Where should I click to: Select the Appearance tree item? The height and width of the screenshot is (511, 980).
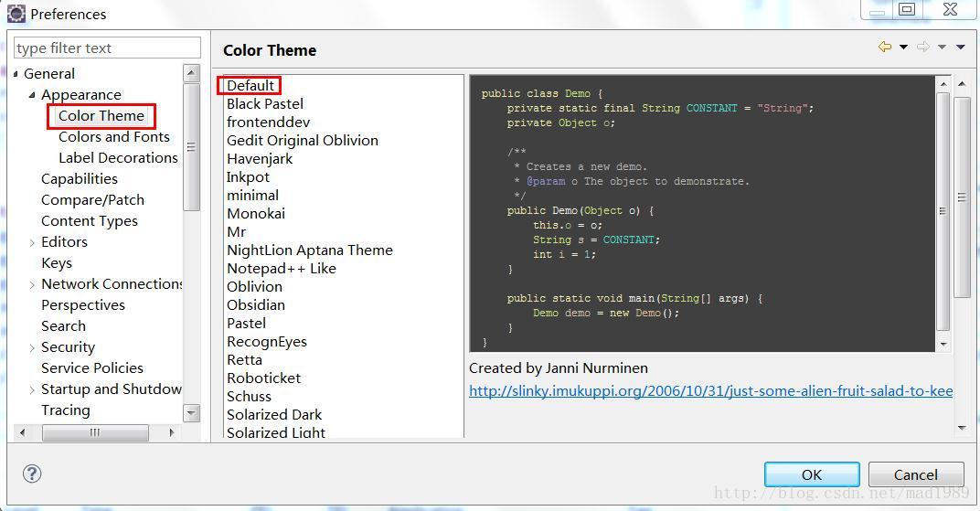[x=81, y=95]
